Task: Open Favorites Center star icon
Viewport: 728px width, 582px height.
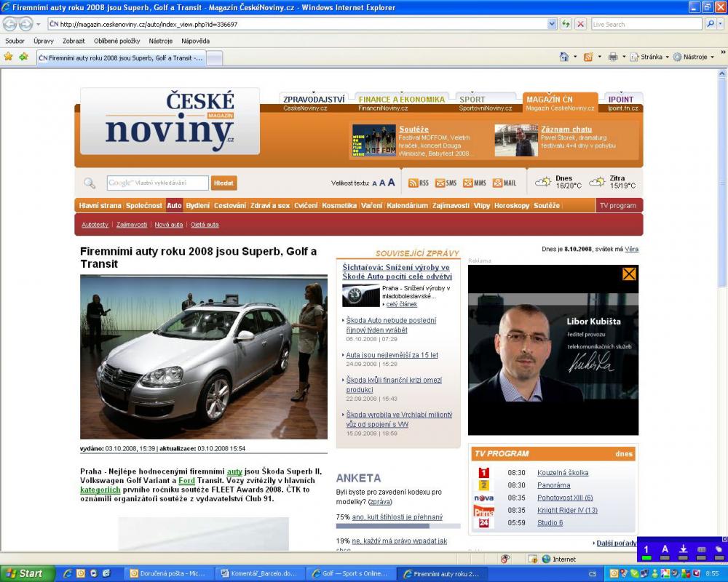Action: [x=8, y=57]
